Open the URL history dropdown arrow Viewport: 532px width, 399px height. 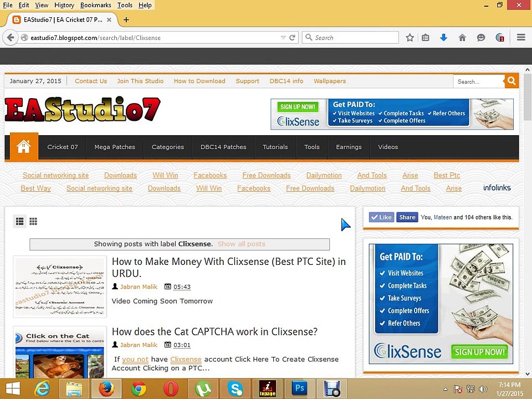click(283, 38)
